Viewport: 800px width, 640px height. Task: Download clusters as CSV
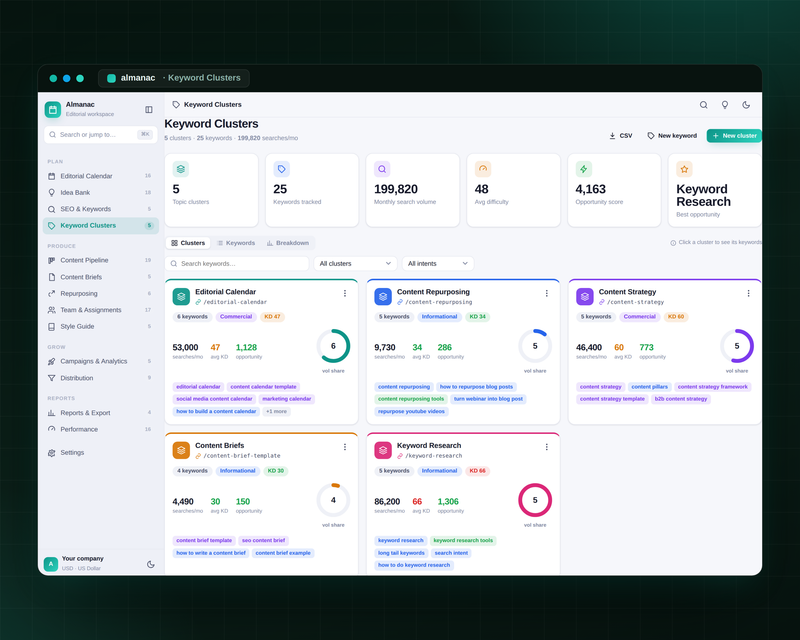coord(620,136)
